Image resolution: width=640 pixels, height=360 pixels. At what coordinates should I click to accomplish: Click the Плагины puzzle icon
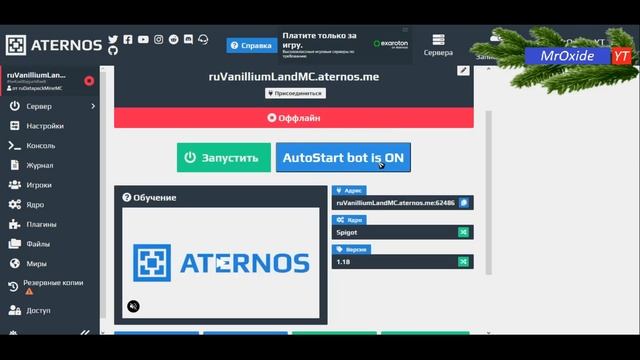pyautogui.click(x=15, y=224)
